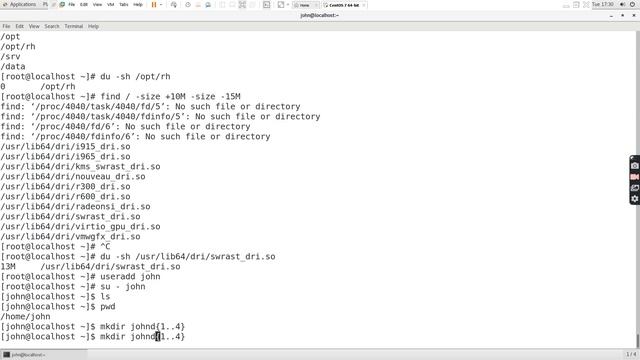Click the manage snapshots toolbar icon

tap(208, 4)
